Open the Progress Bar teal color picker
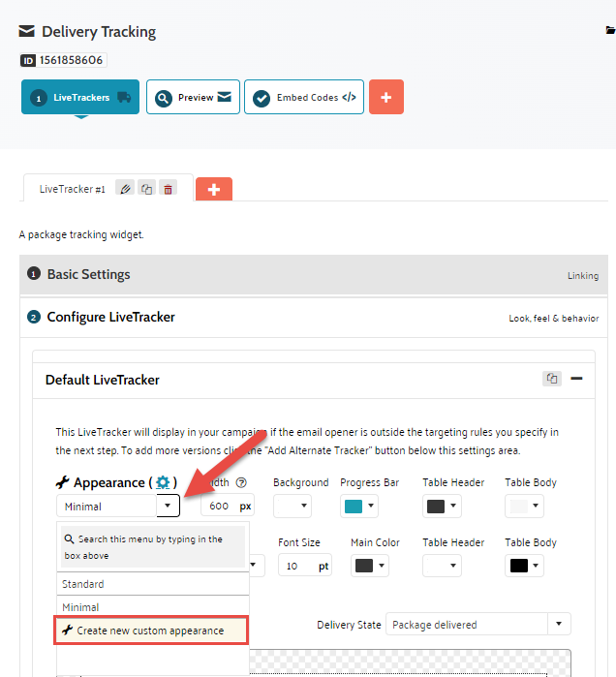616x677 pixels. (359, 506)
